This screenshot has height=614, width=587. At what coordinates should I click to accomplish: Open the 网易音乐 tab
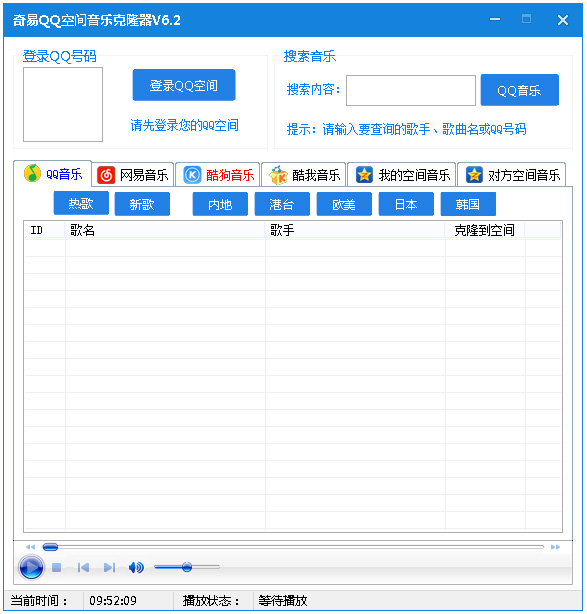coord(133,175)
